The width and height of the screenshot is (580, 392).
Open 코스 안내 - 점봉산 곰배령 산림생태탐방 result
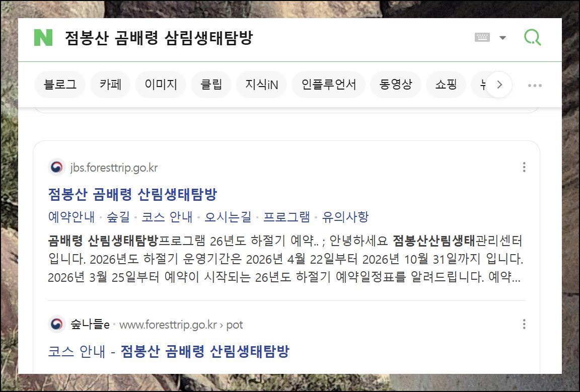coord(169,351)
